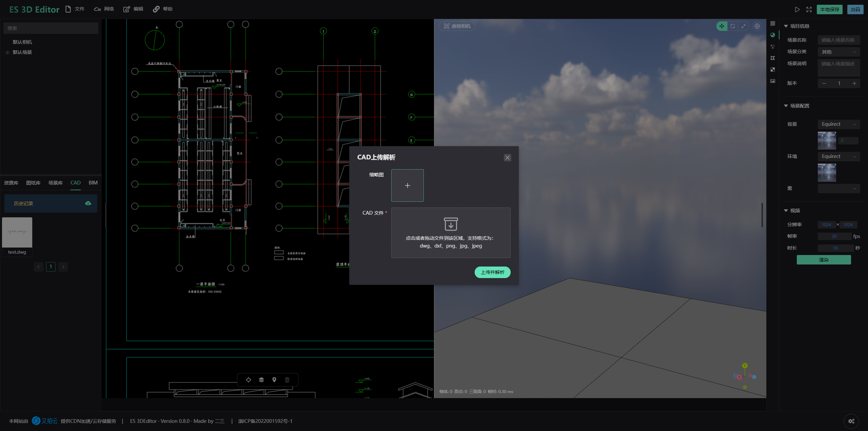This screenshot has width=868, height=431.
Task: Switch to the 场景库 tab
Action: click(x=56, y=183)
